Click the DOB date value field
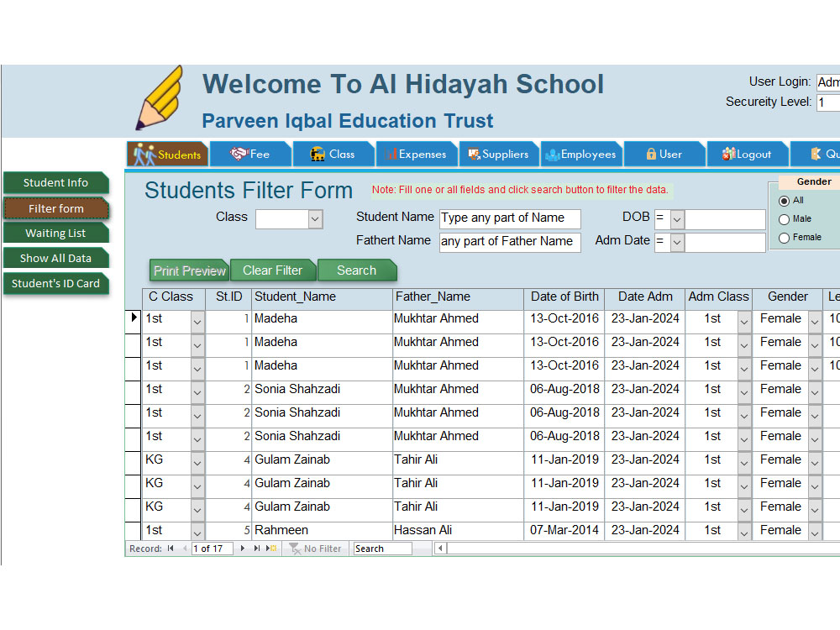 pos(725,219)
